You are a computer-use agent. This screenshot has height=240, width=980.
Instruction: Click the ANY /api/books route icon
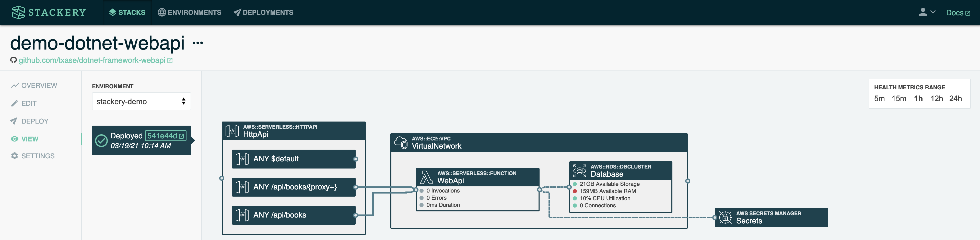(x=242, y=215)
